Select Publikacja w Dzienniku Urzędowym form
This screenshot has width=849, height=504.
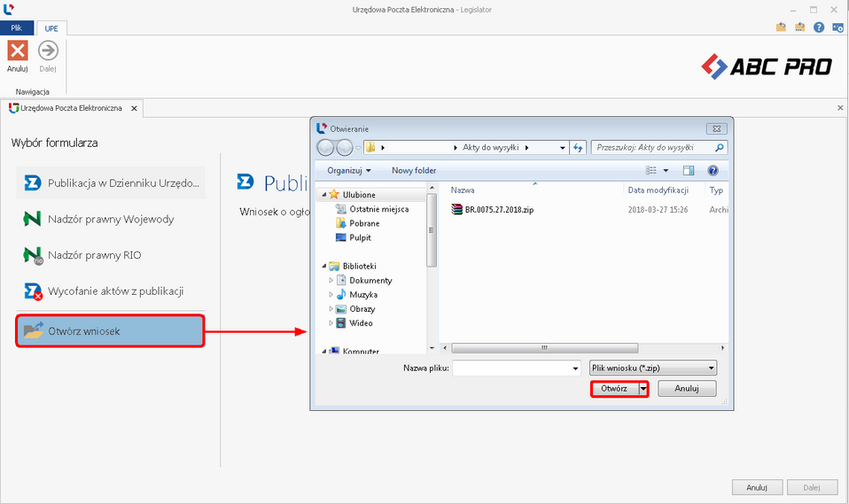click(111, 182)
